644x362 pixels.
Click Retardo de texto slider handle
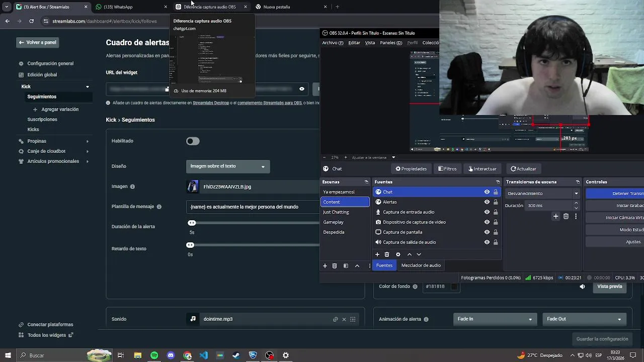point(190,245)
